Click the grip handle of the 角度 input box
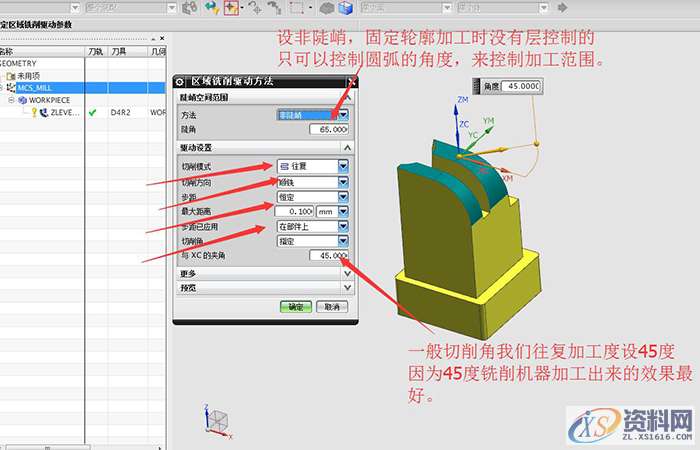700x450 pixels. point(476,86)
